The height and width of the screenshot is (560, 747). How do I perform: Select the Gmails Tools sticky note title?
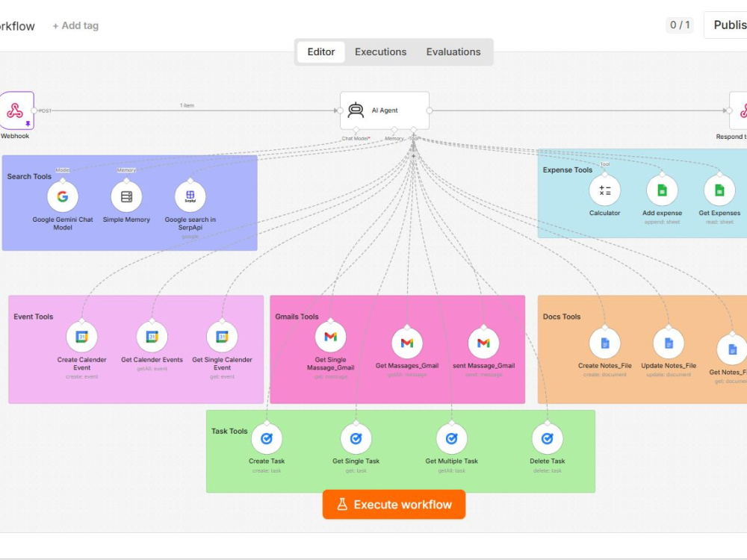click(x=297, y=317)
